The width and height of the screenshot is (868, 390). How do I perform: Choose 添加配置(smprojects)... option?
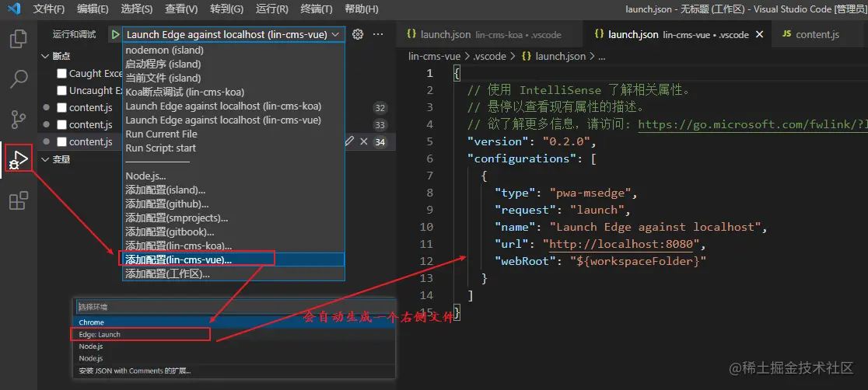tap(233, 218)
